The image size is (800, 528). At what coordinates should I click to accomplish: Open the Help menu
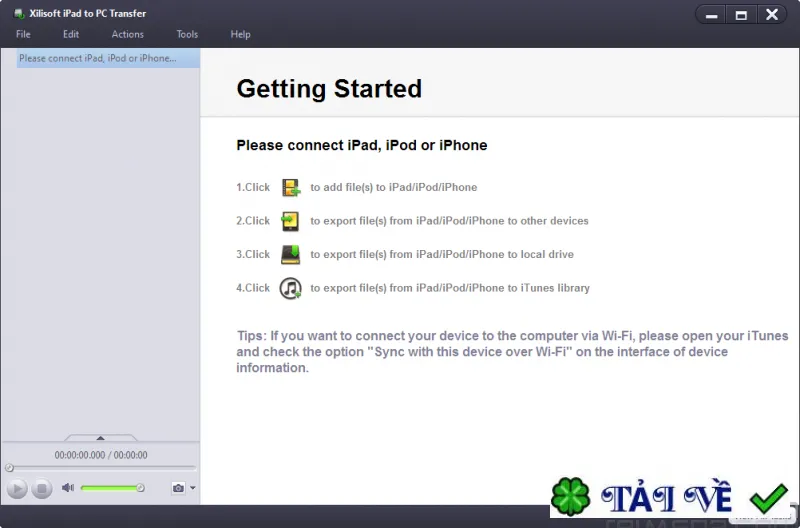(240, 34)
